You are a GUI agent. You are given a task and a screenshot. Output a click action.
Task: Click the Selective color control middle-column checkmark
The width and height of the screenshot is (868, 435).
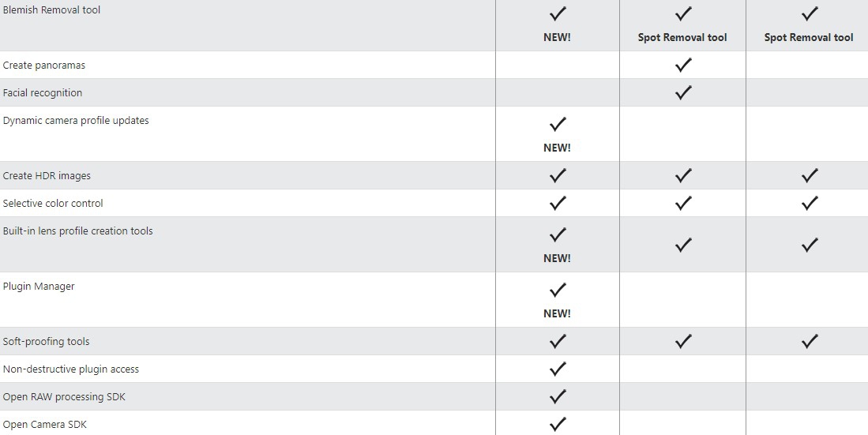[x=683, y=203]
